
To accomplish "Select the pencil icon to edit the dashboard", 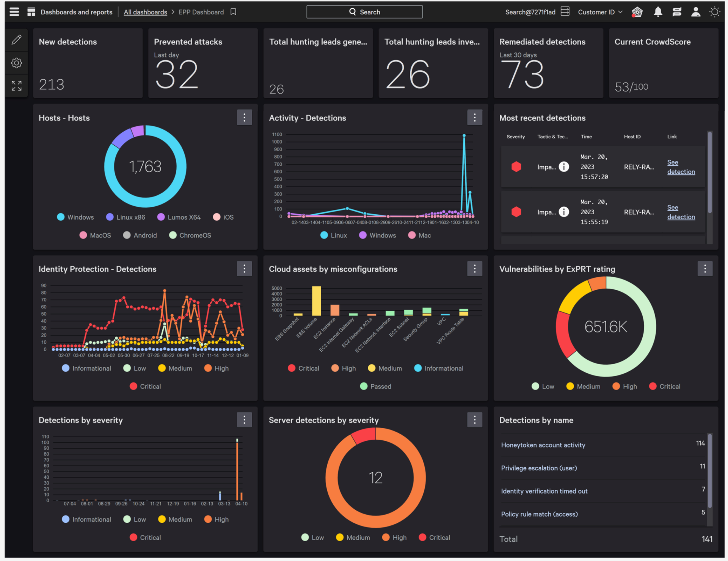I will (x=16, y=39).
